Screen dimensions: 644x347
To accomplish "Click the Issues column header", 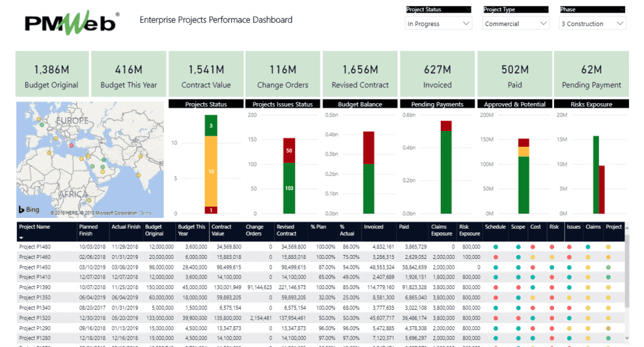I will (x=574, y=227).
